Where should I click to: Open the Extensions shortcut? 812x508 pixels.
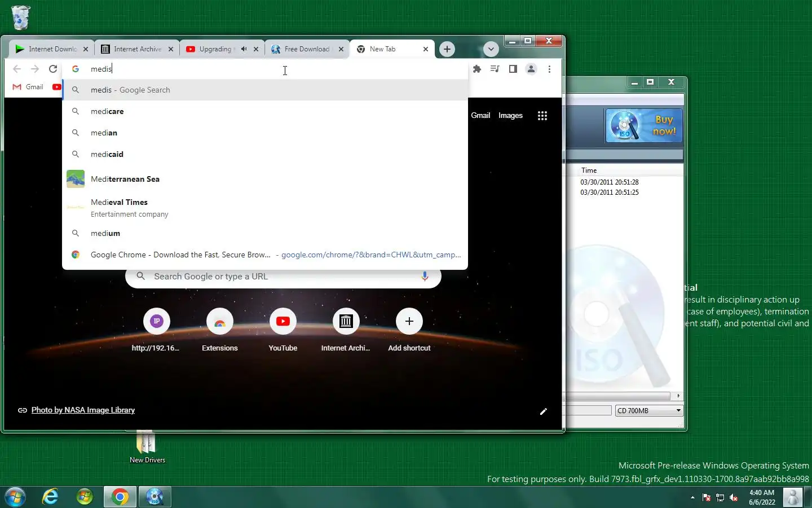pos(220,331)
